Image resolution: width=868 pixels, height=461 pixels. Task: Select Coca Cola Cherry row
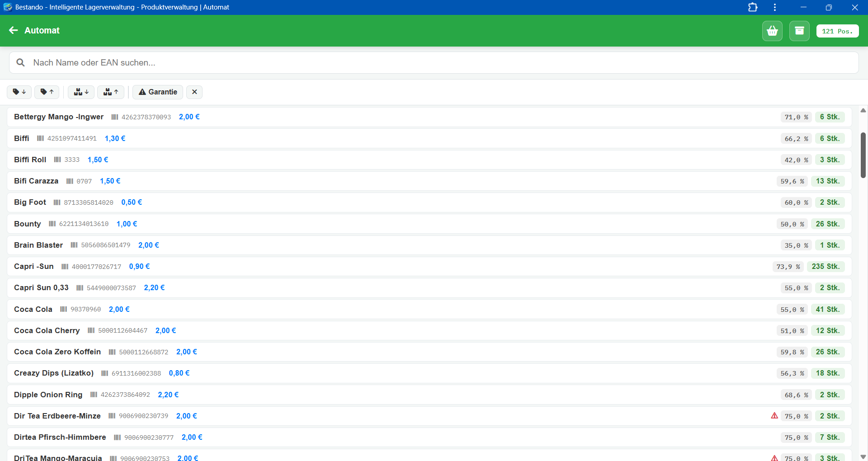[x=429, y=330]
